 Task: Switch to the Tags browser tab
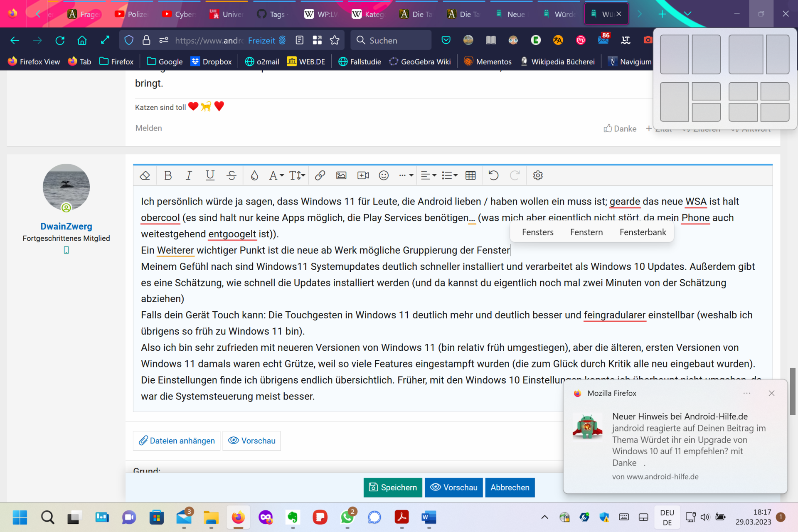(273, 14)
